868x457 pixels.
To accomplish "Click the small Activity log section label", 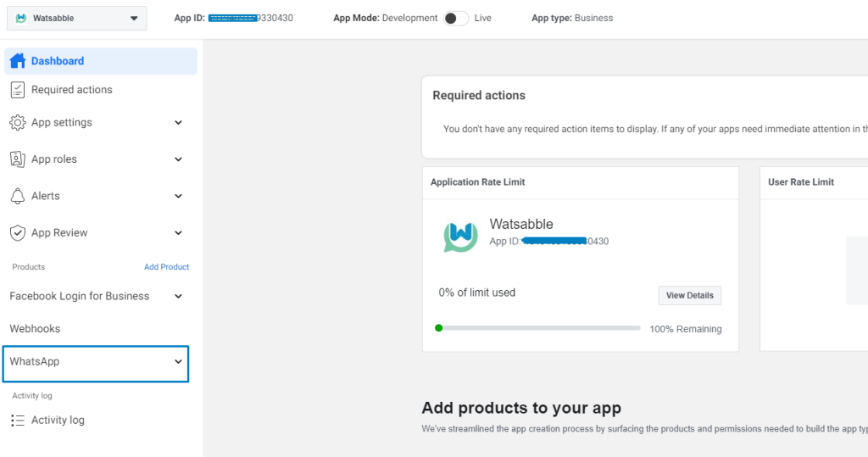I will coord(32,396).
